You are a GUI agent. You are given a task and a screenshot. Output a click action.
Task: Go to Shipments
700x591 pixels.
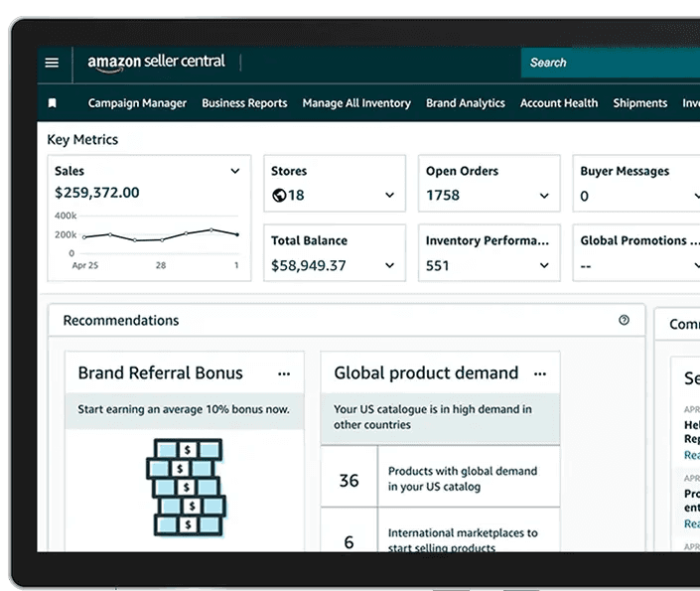tap(639, 103)
